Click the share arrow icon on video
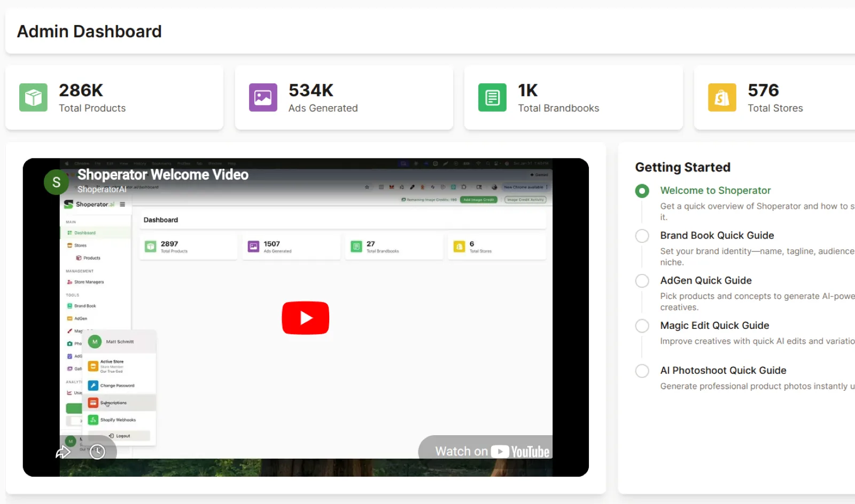Screen dimensions: 855x504 point(63,452)
